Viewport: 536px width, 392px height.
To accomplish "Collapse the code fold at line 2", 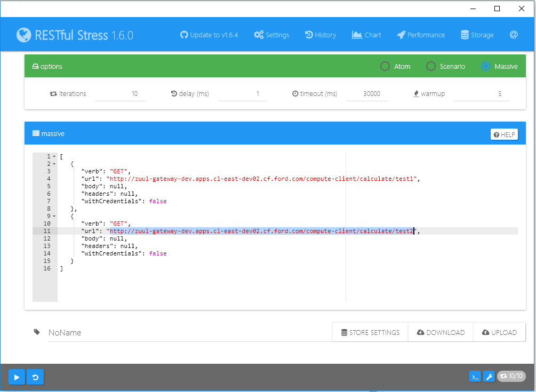I will pyautogui.click(x=53, y=164).
